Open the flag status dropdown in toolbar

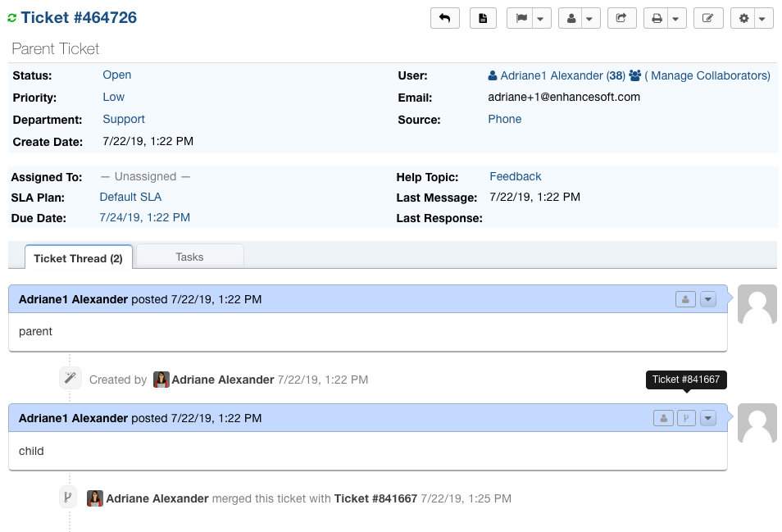tap(530, 18)
